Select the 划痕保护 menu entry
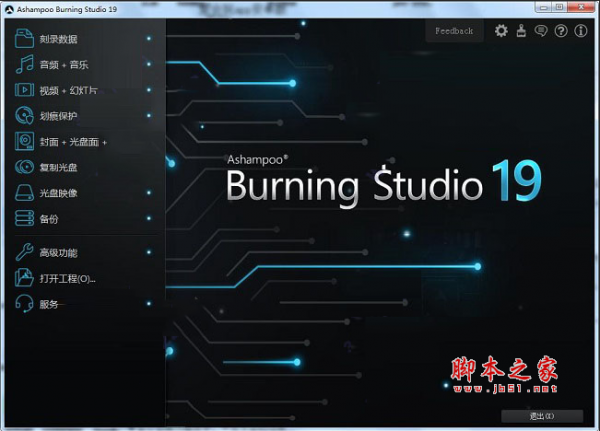The height and width of the screenshot is (431, 600). (x=85, y=116)
